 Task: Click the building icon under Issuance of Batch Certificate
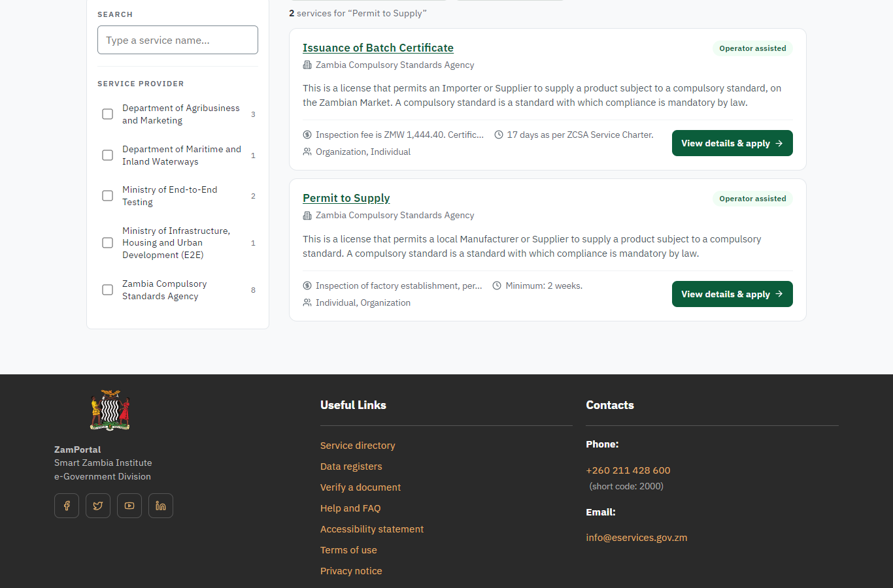[307, 65]
